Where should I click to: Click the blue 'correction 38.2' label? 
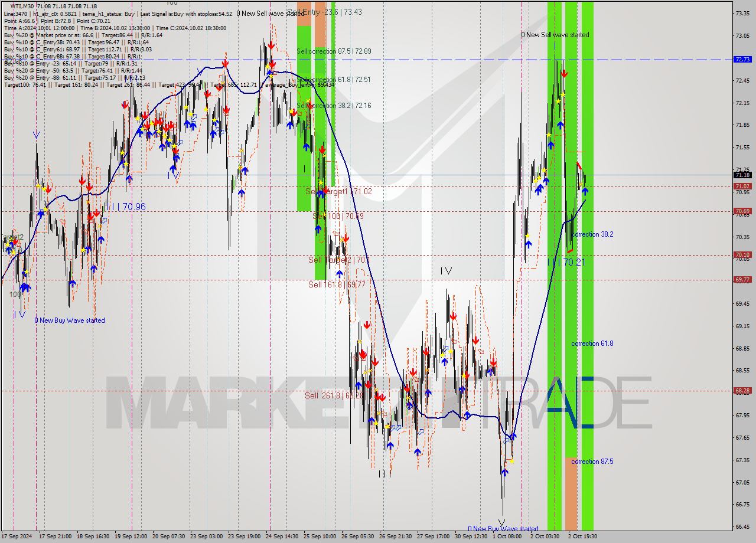click(592, 234)
